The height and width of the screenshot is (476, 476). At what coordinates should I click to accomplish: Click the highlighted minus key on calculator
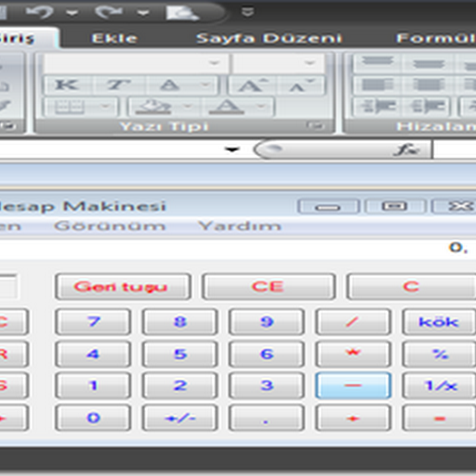353,386
